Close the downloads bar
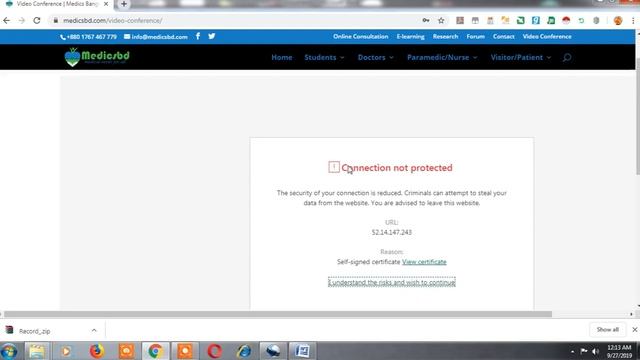This screenshot has width=640, height=360. tap(635, 329)
